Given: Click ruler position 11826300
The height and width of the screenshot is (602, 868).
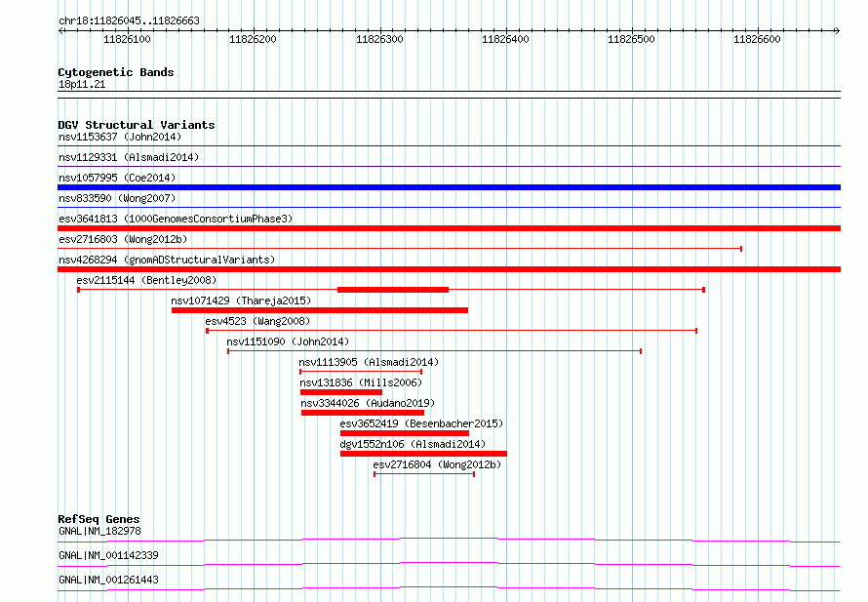Looking at the screenshot, I should 379,39.
